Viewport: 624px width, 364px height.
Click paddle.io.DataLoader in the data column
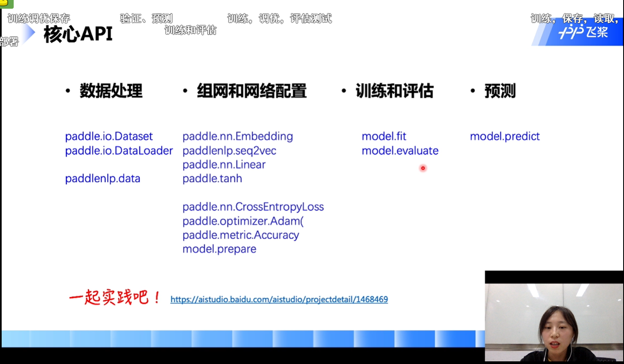click(x=119, y=150)
